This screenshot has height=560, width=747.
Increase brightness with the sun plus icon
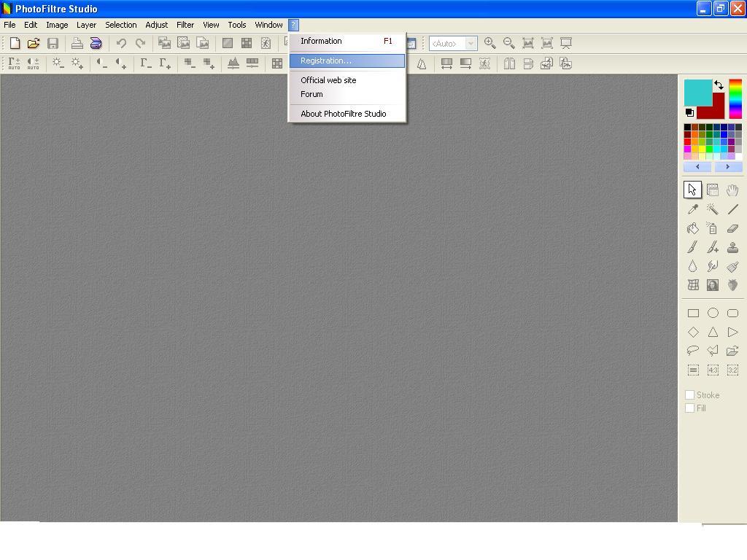[x=77, y=63]
